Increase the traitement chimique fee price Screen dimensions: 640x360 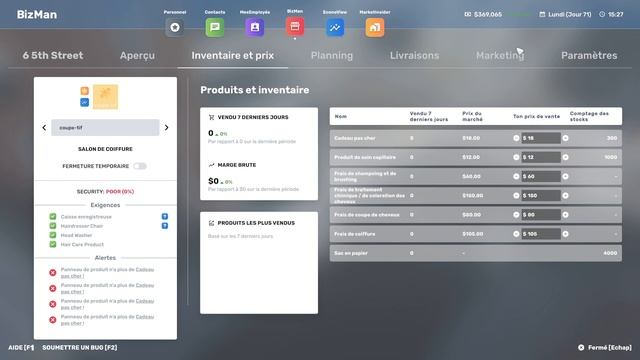click(x=565, y=196)
